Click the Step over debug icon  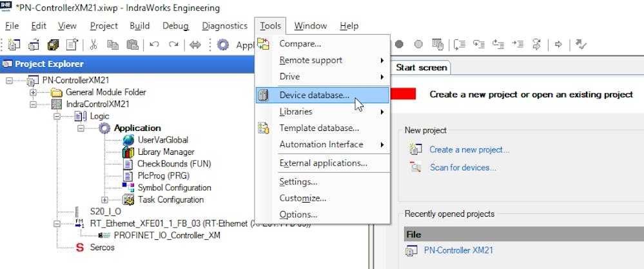point(460,45)
